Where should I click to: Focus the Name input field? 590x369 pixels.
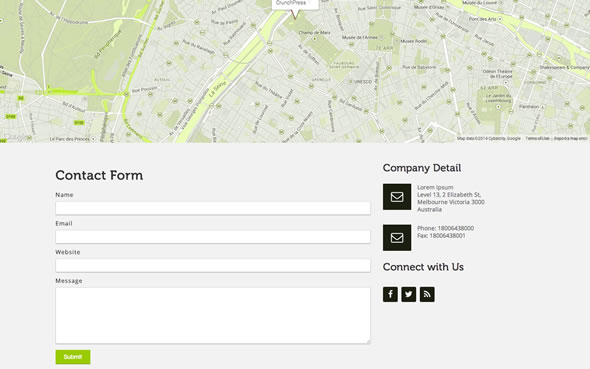pyautogui.click(x=213, y=208)
